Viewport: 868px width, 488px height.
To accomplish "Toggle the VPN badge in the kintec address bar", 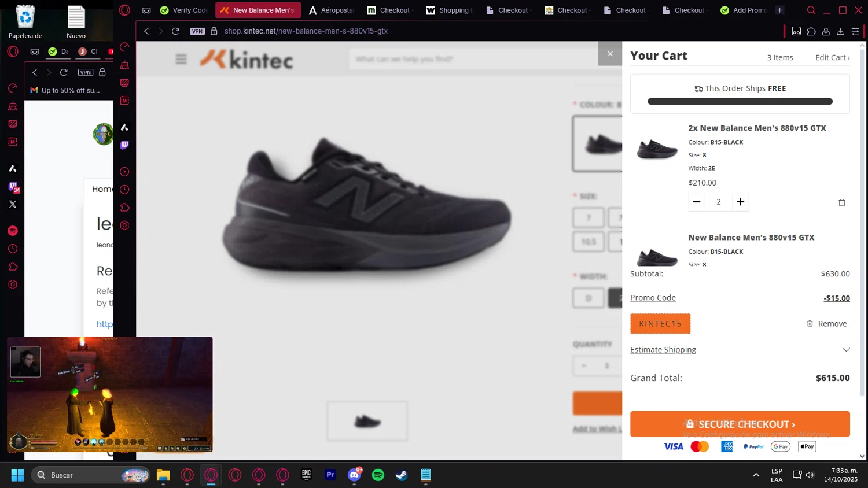I will click(197, 31).
